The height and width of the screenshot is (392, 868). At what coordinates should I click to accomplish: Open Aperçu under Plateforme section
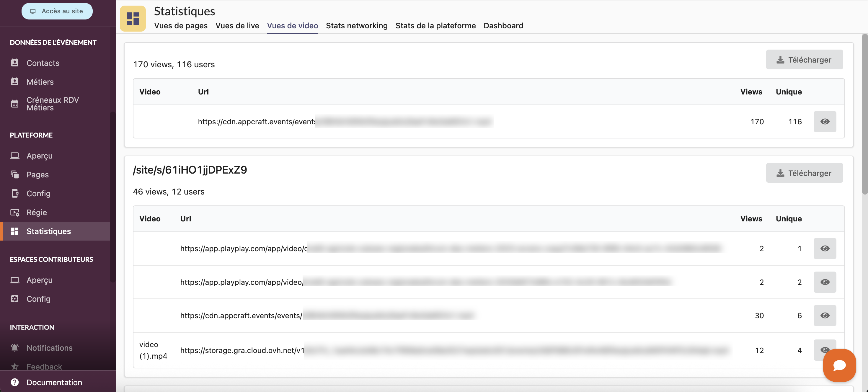(40, 156)
